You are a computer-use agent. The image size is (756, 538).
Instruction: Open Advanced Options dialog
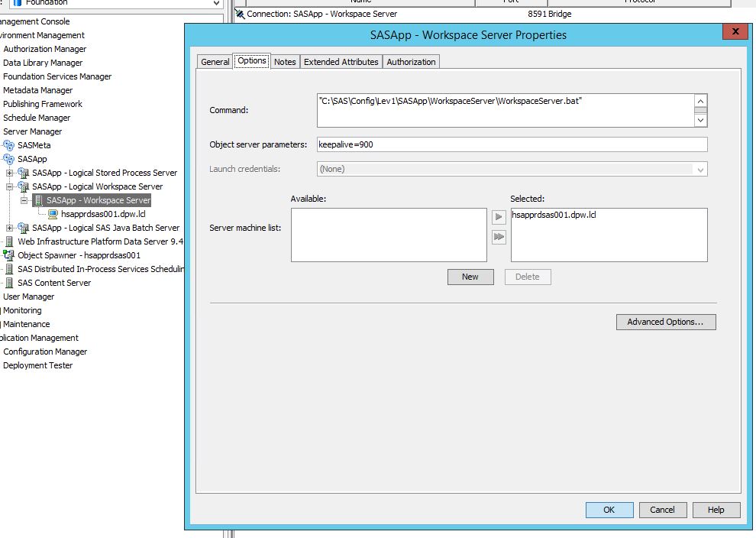point(666,322)
